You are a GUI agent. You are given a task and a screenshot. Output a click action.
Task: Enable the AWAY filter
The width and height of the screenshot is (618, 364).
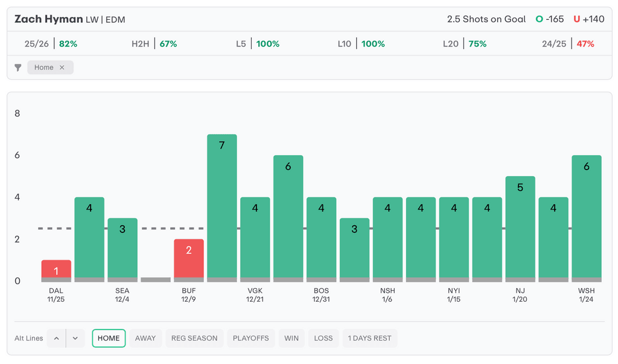(145, 338)
